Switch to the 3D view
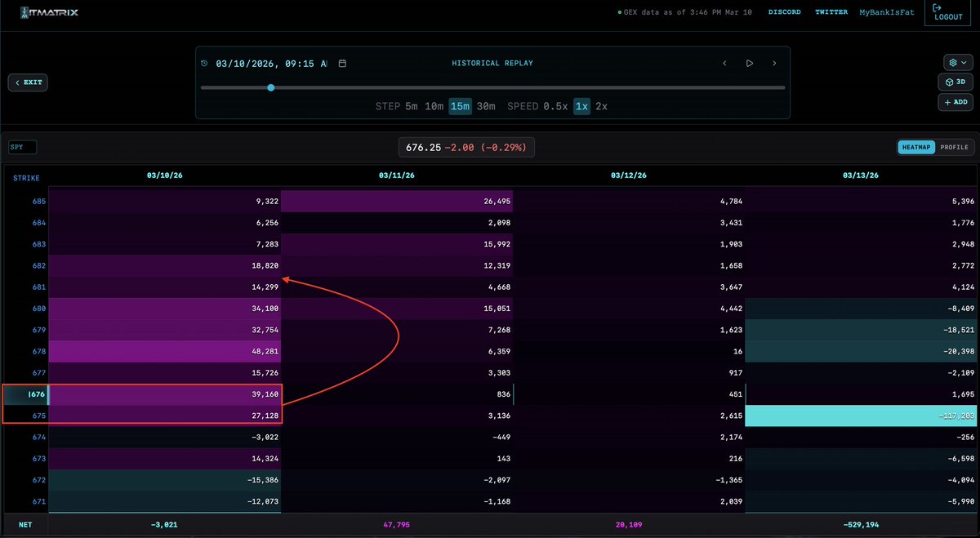 (x=955, y=82)
